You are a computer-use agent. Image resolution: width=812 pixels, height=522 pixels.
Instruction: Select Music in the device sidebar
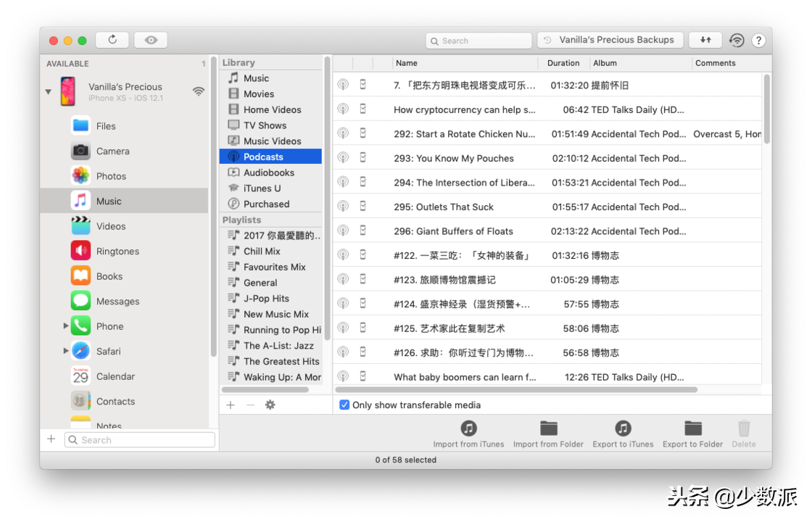[x=124, y=201]
